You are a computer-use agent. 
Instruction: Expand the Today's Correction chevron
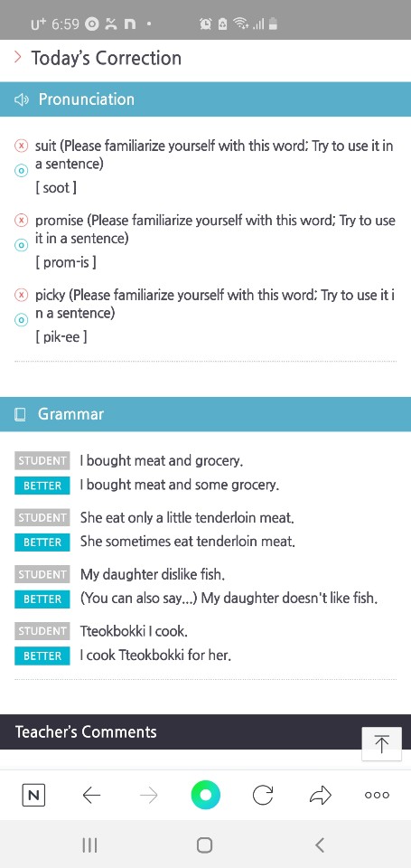point(18,56)
